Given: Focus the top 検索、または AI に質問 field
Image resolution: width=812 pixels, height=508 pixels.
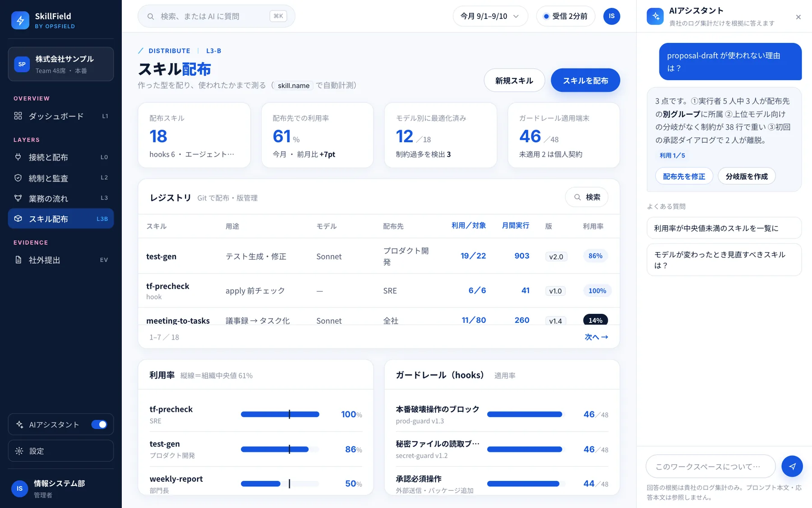Looking at the screenshot, I should (x=217, y=16).
